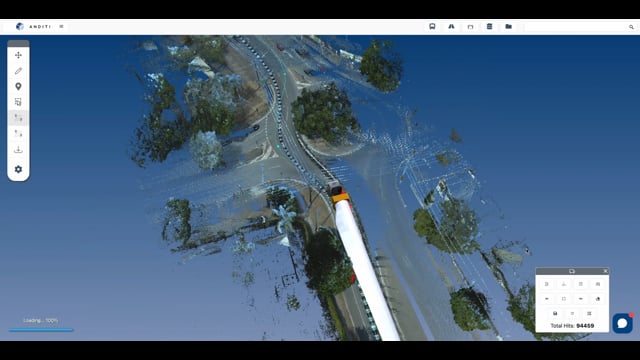Screen dimensions: 640x360
Task: Select the selection box tool below pin
Action: (x=18, y=102)
